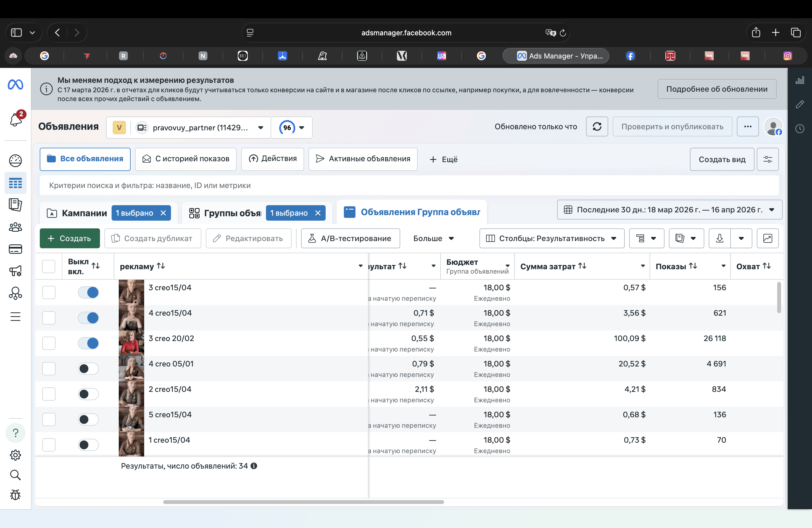Check the 3 creo 20/02 row checkbox
The width and height of the screenshot is (812, 528).
[49, 343]
